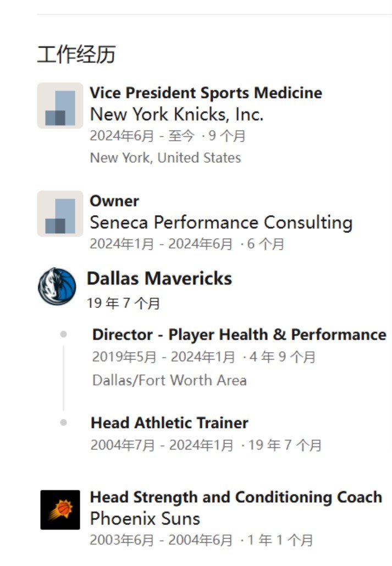Select Director - Player Health & Performance role
The height and width of the screenshot is (566, 392).
[x=239, y=334]
